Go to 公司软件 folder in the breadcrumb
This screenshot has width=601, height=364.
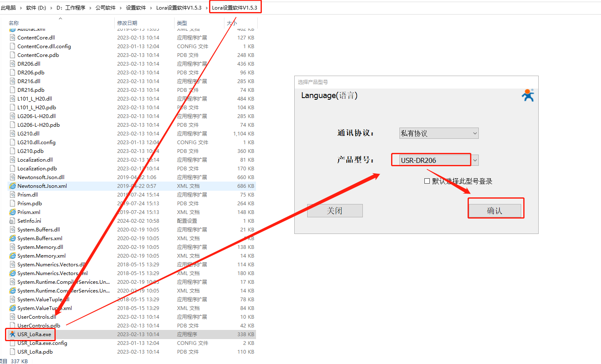coord(106,8)
